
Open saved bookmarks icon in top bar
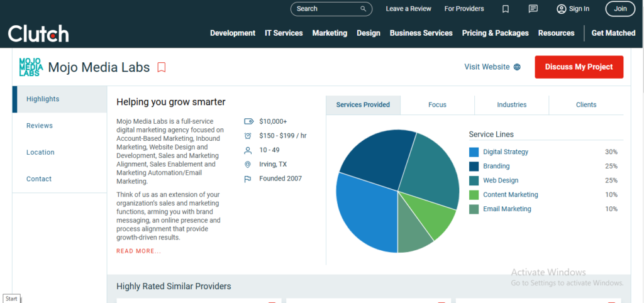pyautogui.click(x=506, y=9)
